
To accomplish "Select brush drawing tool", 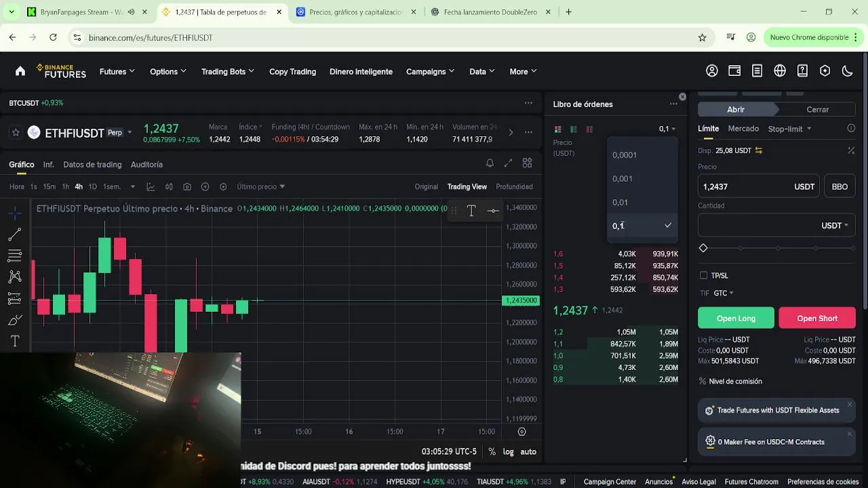I will click(15, 319).
